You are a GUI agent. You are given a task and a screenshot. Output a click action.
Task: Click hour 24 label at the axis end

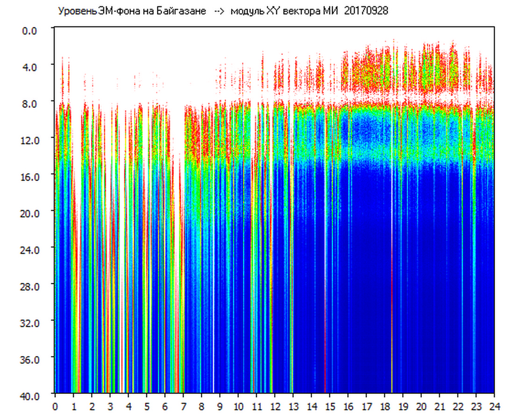tap(494, 406)
